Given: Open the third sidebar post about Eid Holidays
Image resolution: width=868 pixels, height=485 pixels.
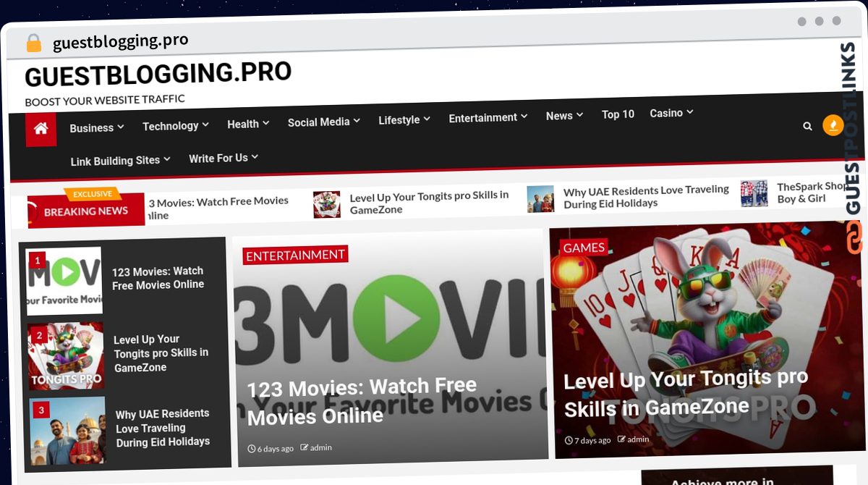Looking at the screenshot, I should click(x=163, y=427).
